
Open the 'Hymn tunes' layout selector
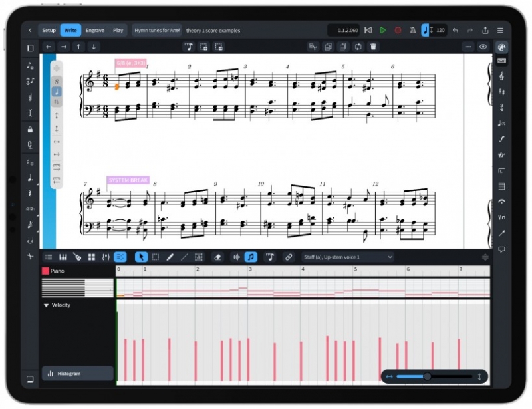pyautogui.click(x=157, y=30)
